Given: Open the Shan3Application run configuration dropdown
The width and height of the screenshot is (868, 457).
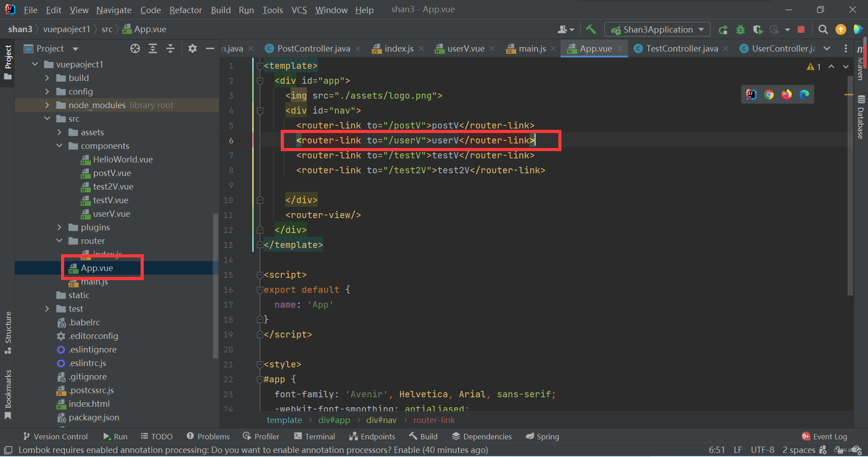Looking at the screenshot, I should coord(657,29).
